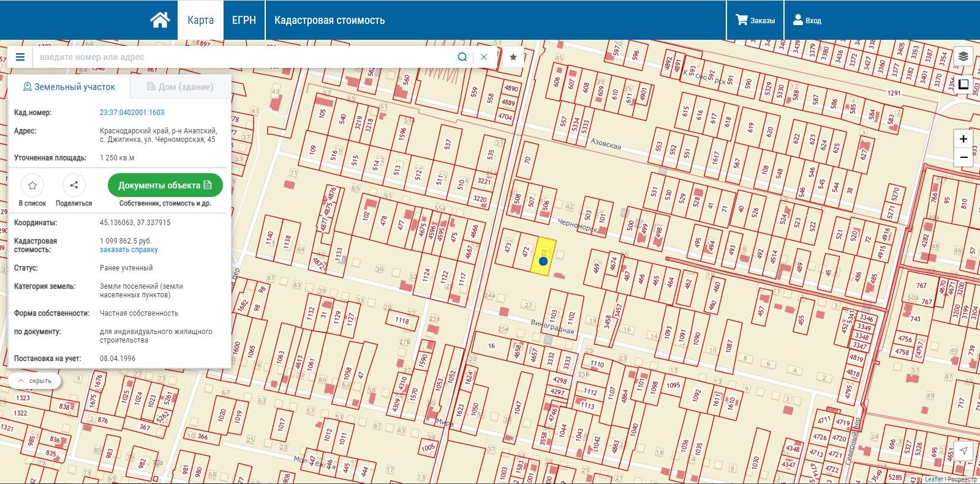
Task: Click the Виноградная street label on map
Action: (552, 327)
